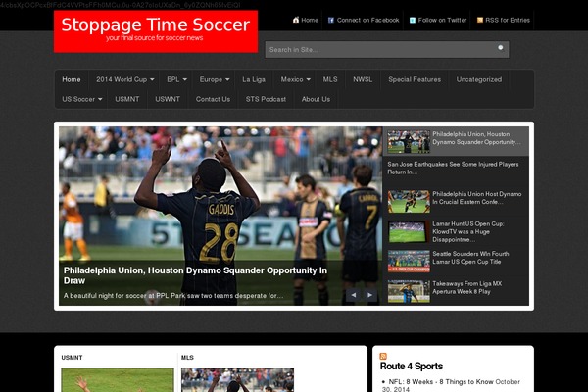The width and height of the screenshot is (588, 392).
Task: Expand the Mexico dropdown arrow
Action: coord(309,80)
